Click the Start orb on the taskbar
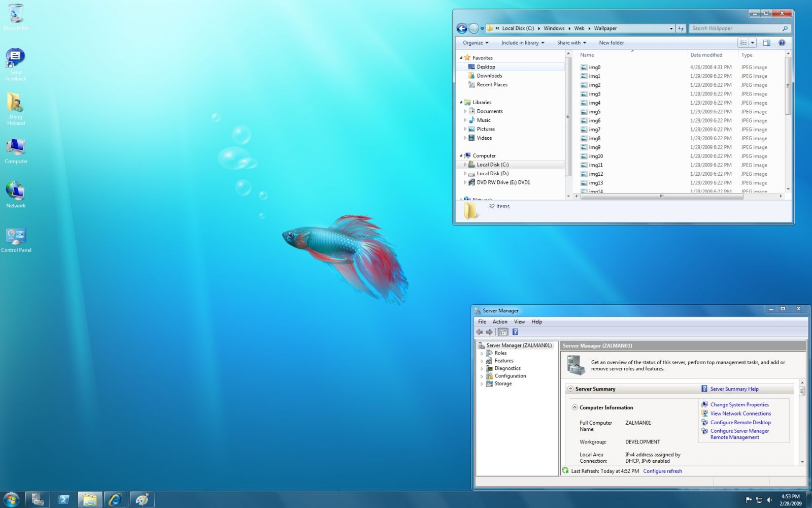Viewport: 812px width, 508px height. [11, 499]
